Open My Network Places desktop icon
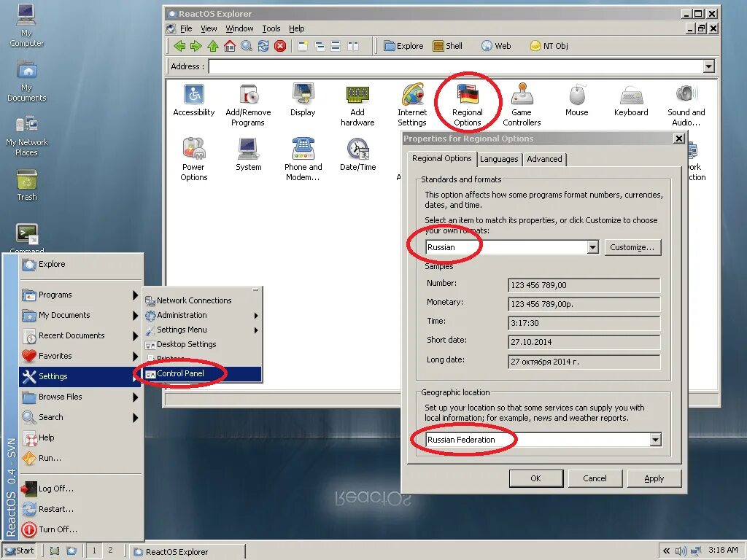The image size is (747, 560). (27, 136)
